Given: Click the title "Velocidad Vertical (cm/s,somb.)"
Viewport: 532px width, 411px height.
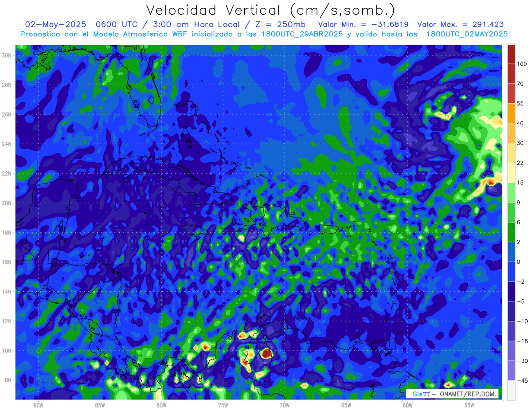Looking at the screenshot, I should point(270,10).
